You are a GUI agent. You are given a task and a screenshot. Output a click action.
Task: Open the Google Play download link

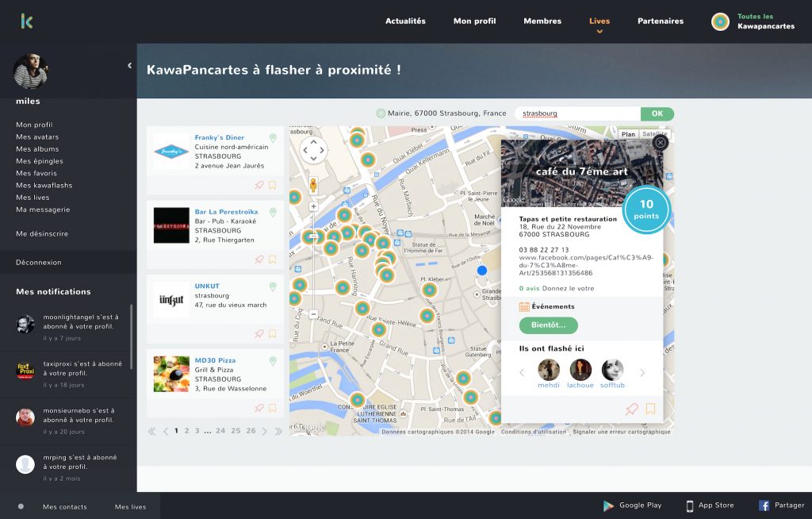click(632, 506)
